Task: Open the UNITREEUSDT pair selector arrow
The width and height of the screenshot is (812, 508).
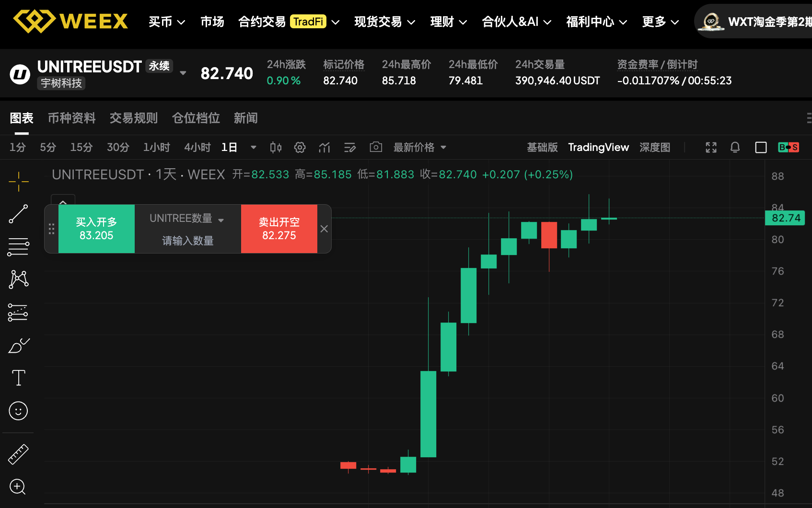Action: click(x=183, y=73)
